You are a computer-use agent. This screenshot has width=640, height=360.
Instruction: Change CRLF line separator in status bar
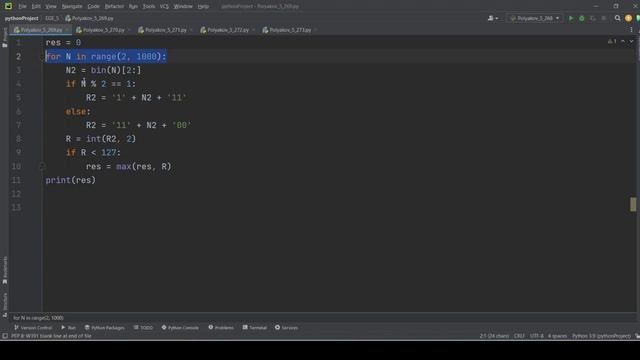(519, 336)
